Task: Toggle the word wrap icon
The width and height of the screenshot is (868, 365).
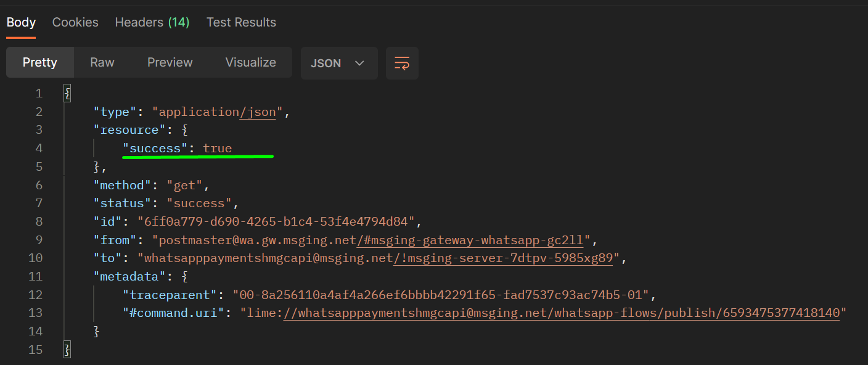Action: coord(402,63)
